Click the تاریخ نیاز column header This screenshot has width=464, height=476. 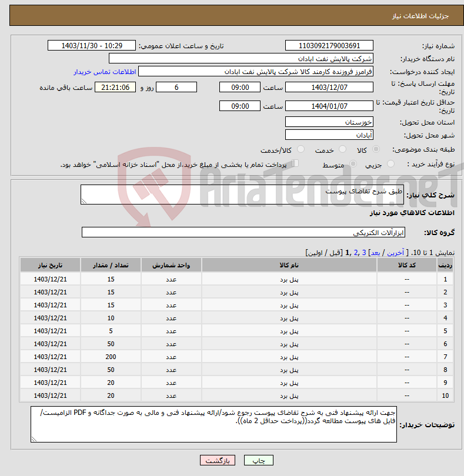[50, 265]
